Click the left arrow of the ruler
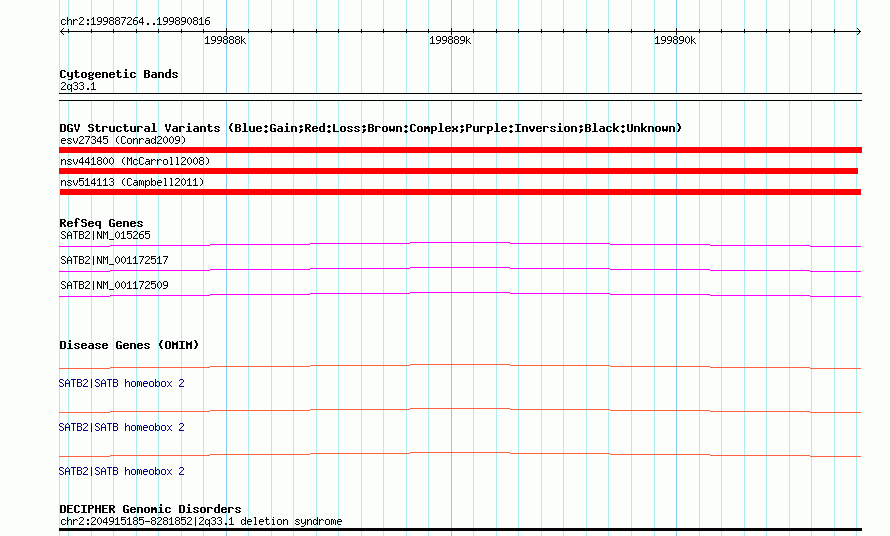890x536 pixels. (x=62, y=31)
